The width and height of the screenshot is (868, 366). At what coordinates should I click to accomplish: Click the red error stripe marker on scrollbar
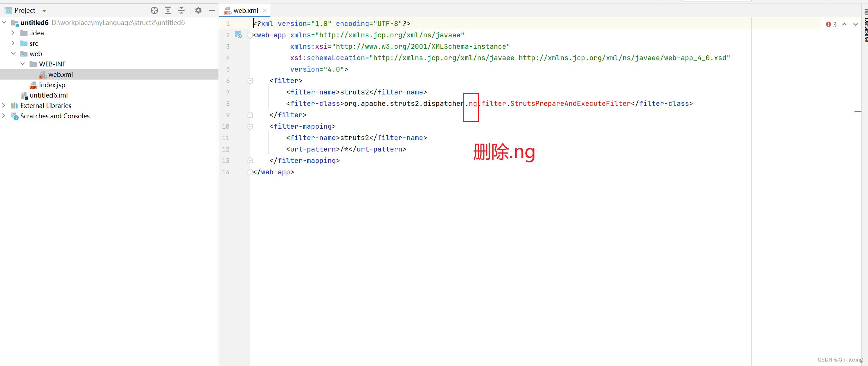coord(858,111)
